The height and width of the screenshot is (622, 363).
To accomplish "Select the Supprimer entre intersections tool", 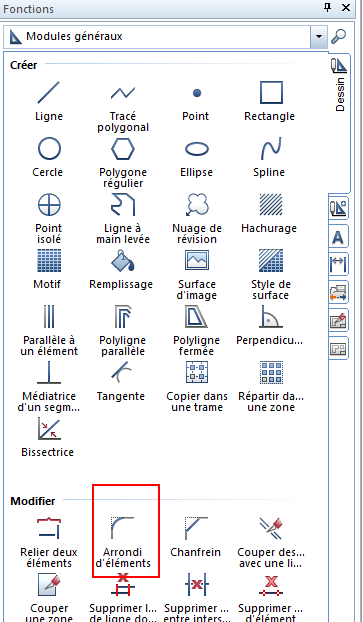I will (x=197, y=597).
